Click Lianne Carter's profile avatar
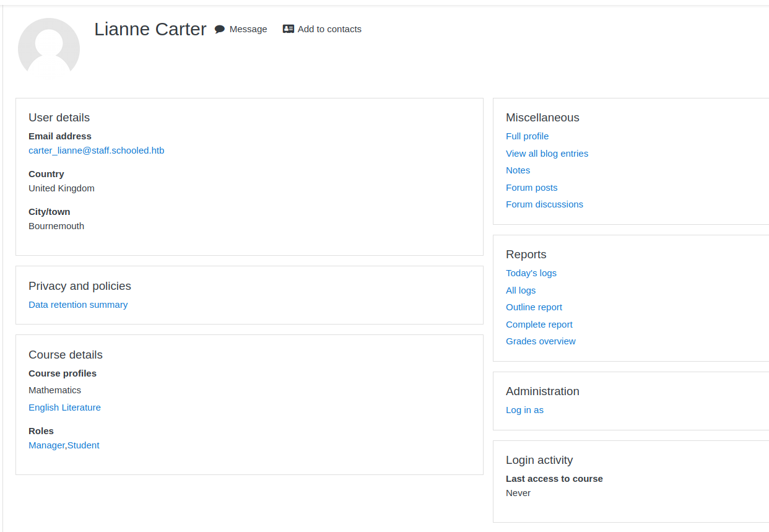The height and width of the screenshot is (532, 769). pos(49,48)
